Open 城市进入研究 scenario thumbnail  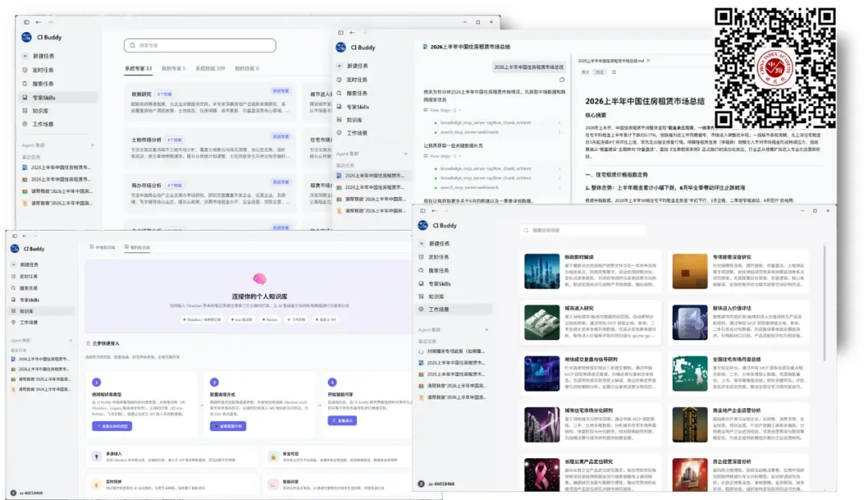click(x=542, y=322)
